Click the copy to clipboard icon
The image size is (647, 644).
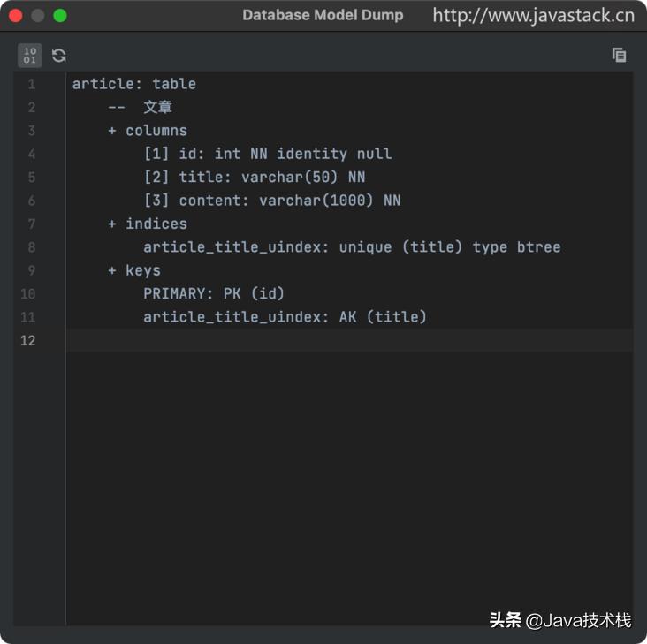(x=619, y=55)
